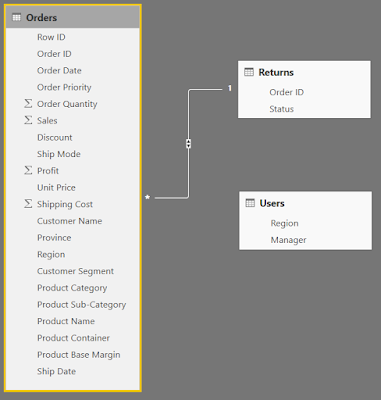This screenshot has height=400, width=381.
Task: Click the Orders table icon
Action: click(x=16, y=18)
